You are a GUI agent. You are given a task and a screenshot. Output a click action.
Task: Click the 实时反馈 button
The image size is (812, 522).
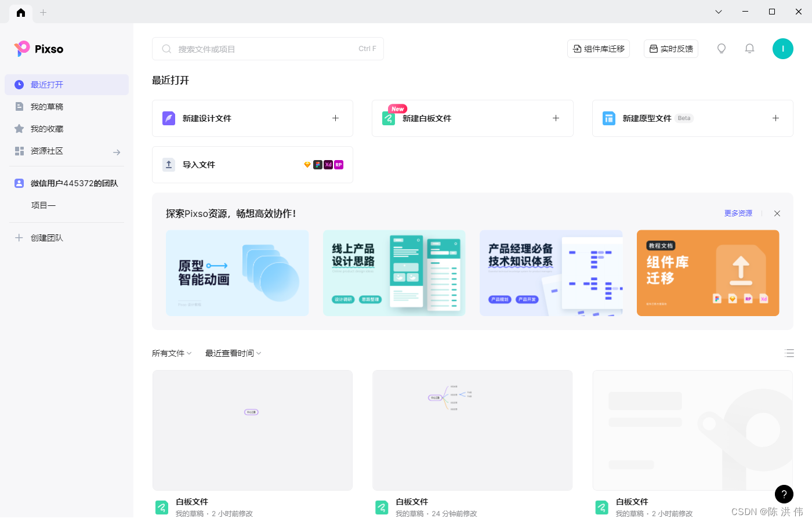pos(671,49)
